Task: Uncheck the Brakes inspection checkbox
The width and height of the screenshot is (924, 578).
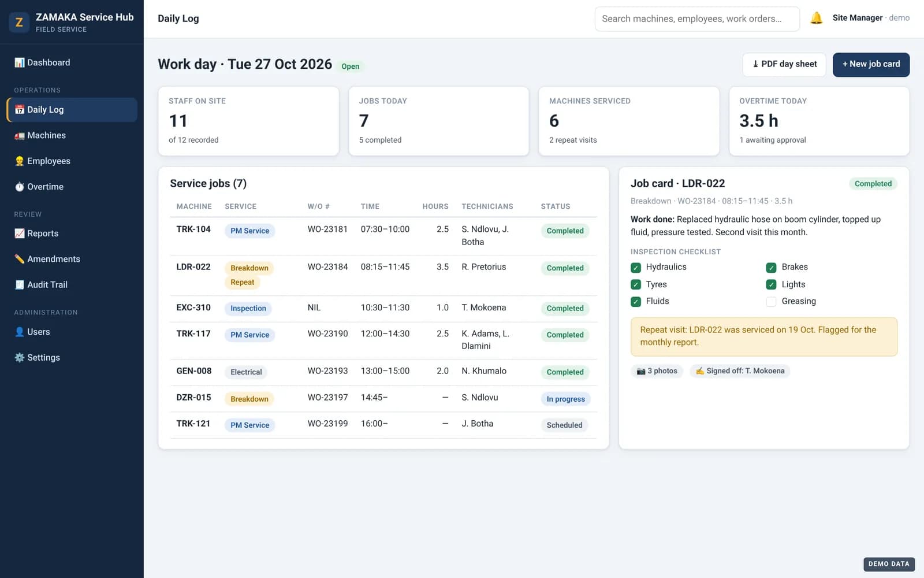Action: pyautogui.click(x=771, y=268)
